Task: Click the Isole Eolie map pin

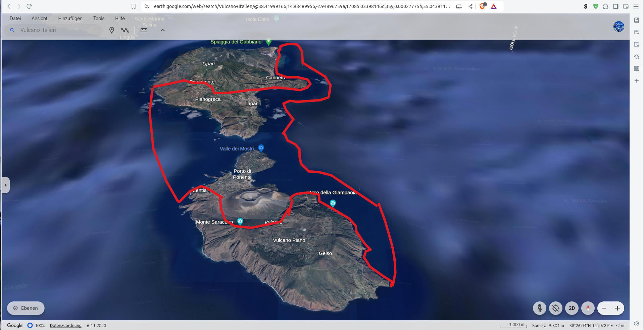Action: (277, 19)
